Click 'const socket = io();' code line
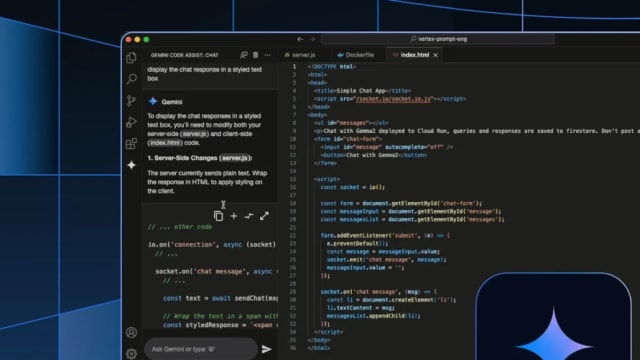Image resolution: width=640 pixels, height=360 pixels. click(353, 187)
